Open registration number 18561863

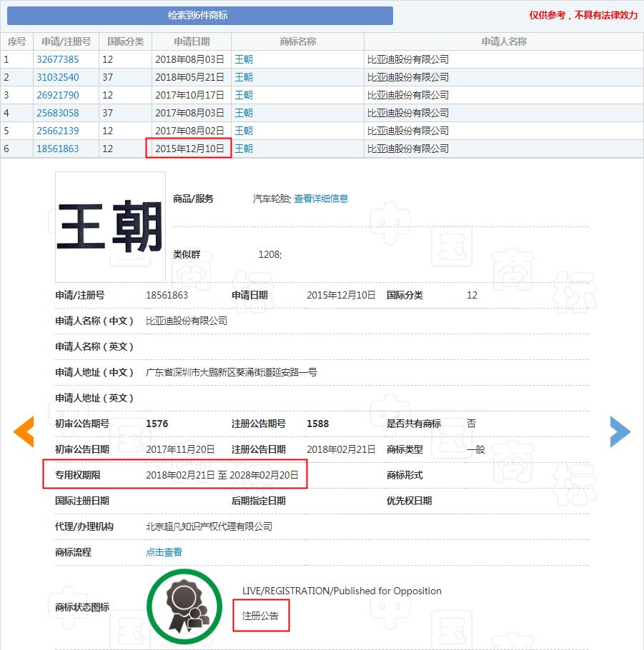click(x=58, y=149)
